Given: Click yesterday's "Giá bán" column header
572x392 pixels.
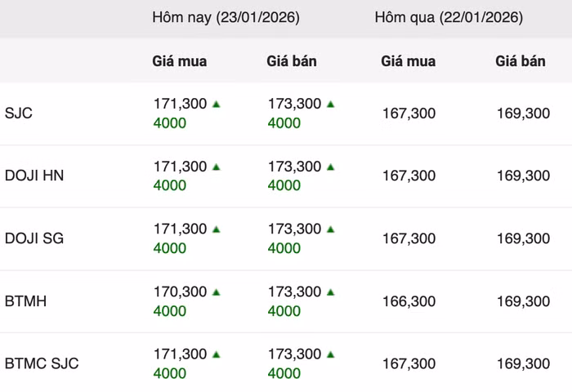Looking at the screenshot, I should tap(521, 61).
